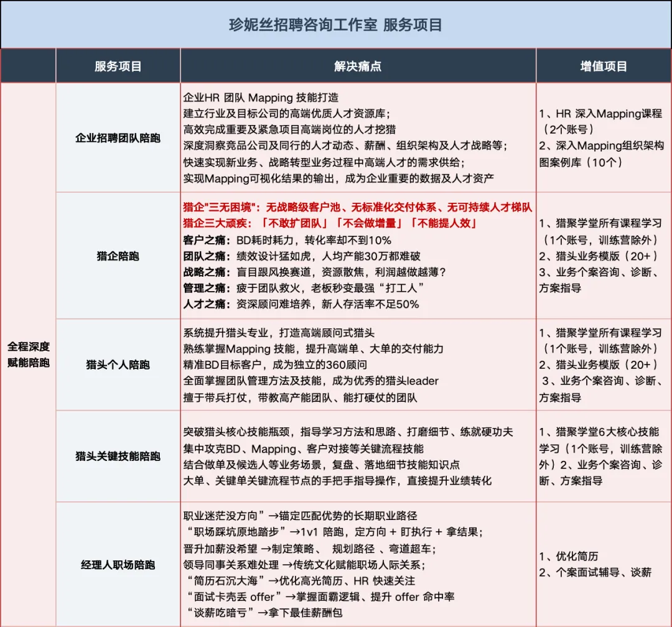Click the line 突破猎头核心技能瓶颈
672x627 pixels.
pyautogui.click(x=348, y=432)
